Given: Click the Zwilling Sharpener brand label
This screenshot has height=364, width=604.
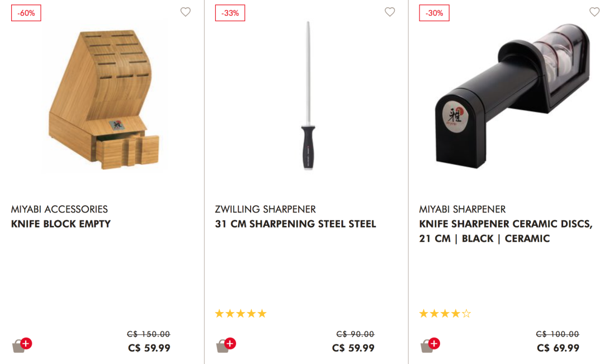Looking at the screenshot, I should click(265, 210).
